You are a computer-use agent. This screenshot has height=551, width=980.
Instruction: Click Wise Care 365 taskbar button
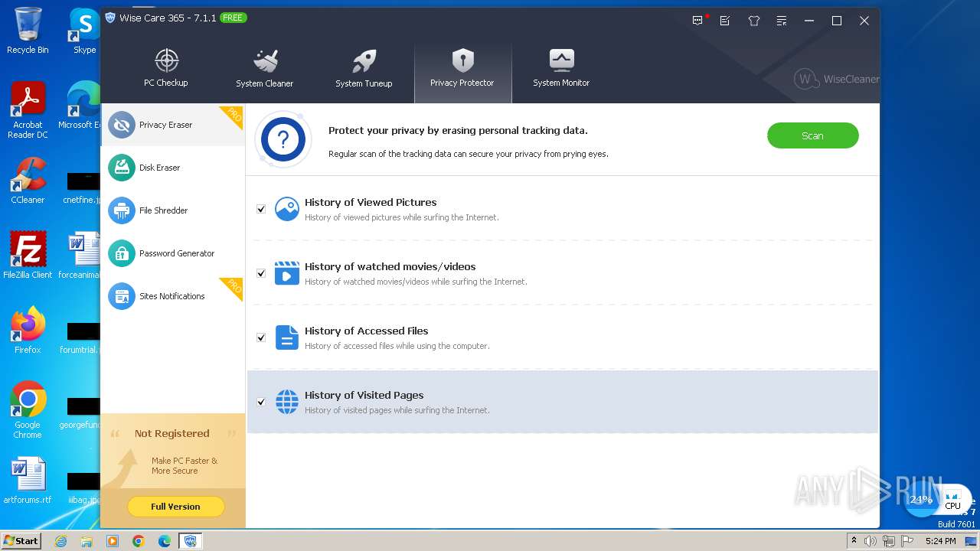pos(191,541)
